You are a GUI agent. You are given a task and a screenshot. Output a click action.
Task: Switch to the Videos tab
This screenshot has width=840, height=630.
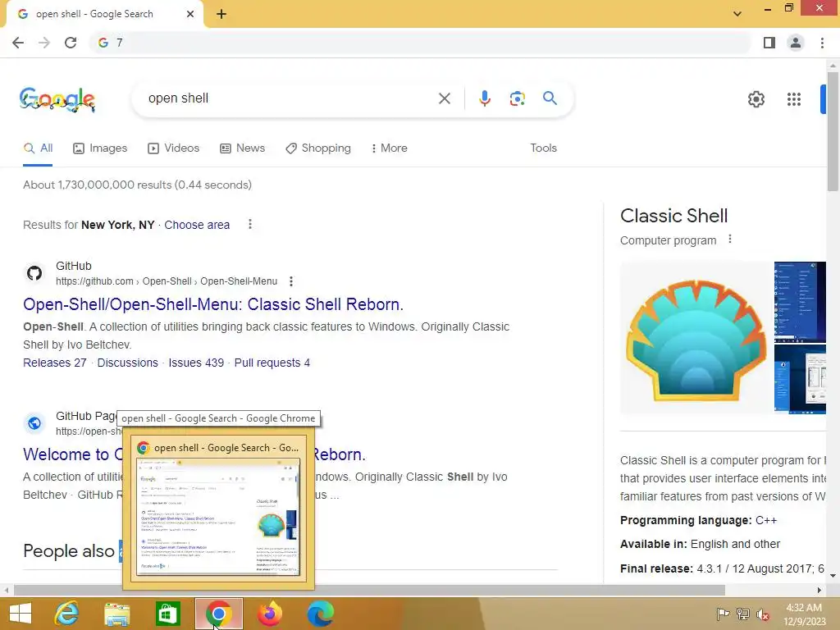174,148
